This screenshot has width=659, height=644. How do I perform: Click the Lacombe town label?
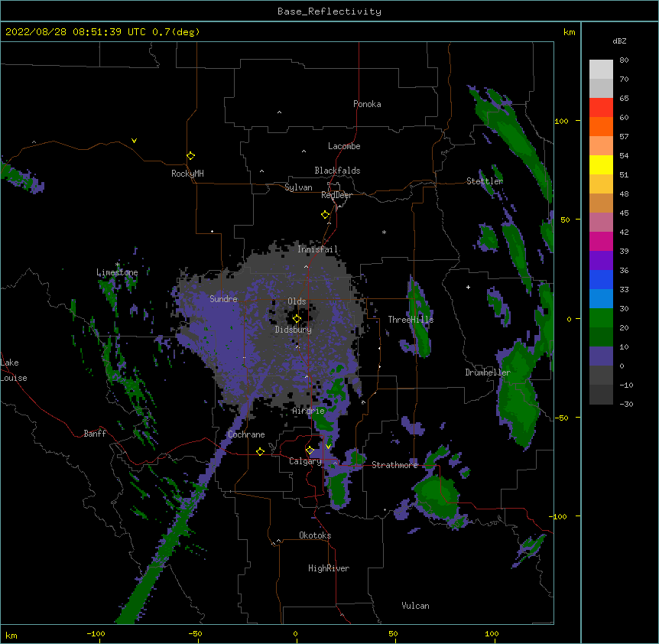(344, 146)
